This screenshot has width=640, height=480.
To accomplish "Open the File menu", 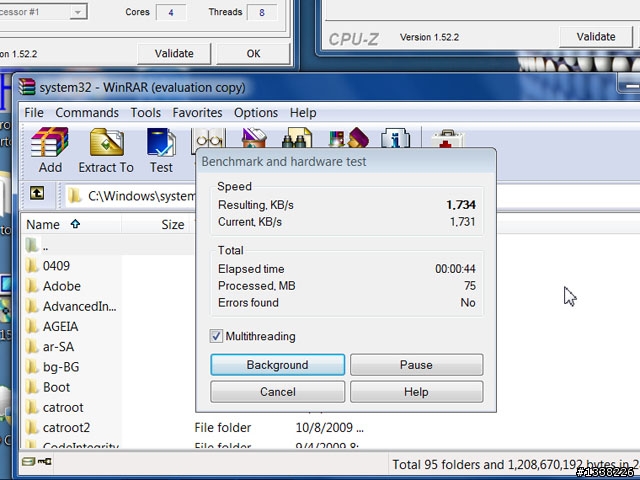I will pyautogui.click(x=34, y=113).
